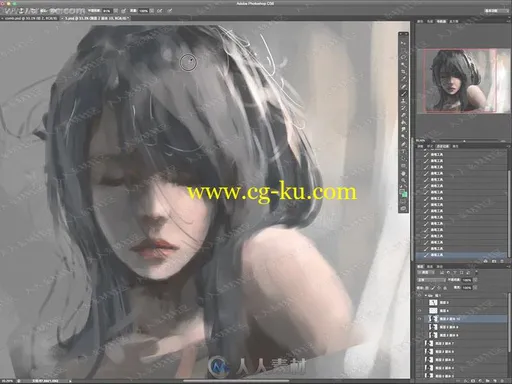Screen dimensions: 512x384
Task: Open the Layers panel flyout menu
Action: pyautogui.click(x=507, y=266)
